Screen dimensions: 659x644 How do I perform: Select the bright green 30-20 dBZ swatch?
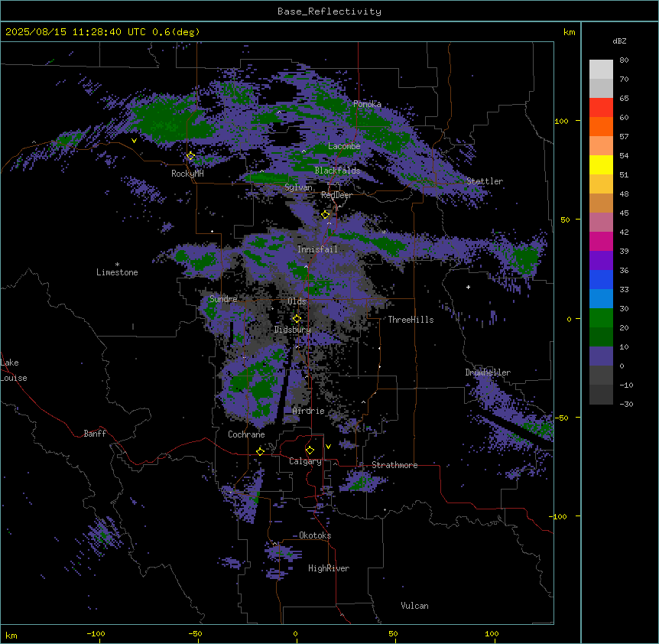[601, 318]
